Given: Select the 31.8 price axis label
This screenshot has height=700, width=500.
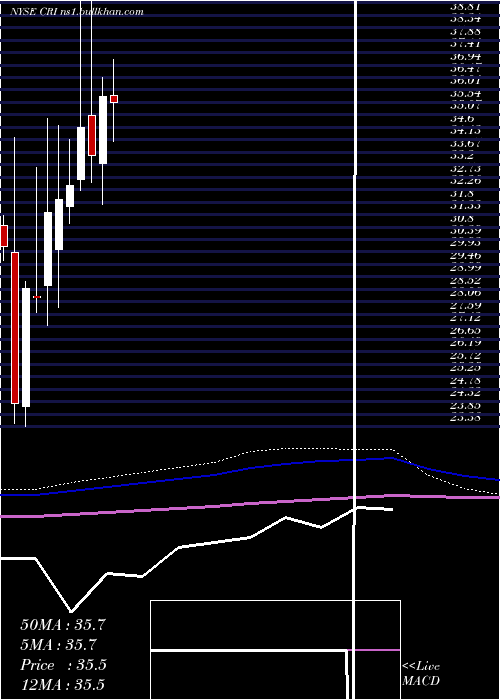Looking at the screenshot, I should click(x=462, y=194).
